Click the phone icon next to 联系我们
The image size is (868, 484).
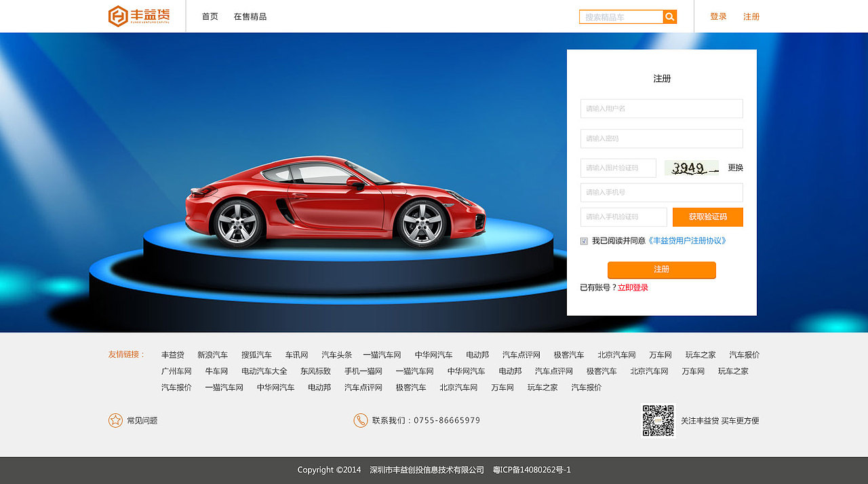pyautogui.click(x=359, y=420)
